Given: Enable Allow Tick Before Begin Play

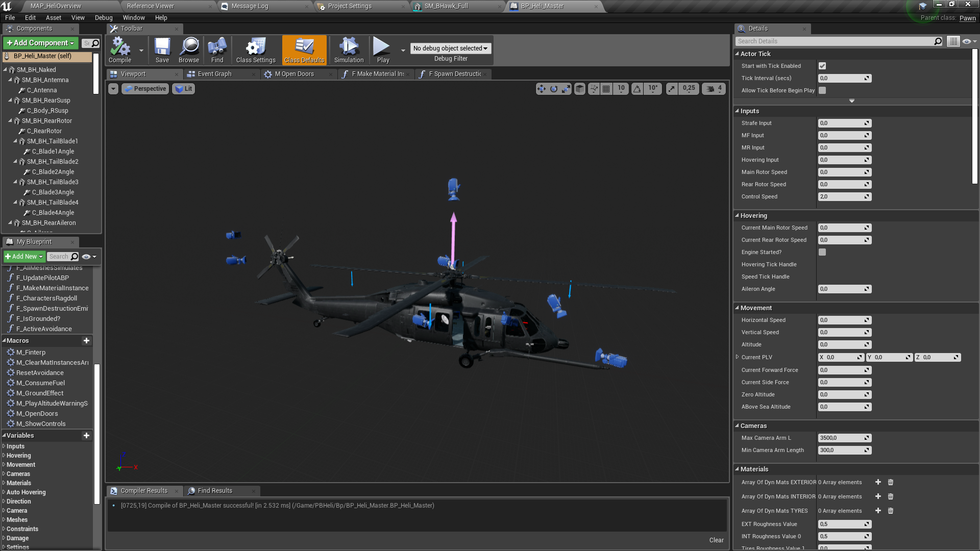Looking at the screenshot, I should 822,90.
